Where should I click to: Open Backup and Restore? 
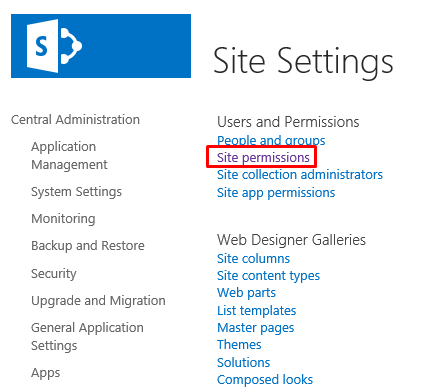[88, 246]
